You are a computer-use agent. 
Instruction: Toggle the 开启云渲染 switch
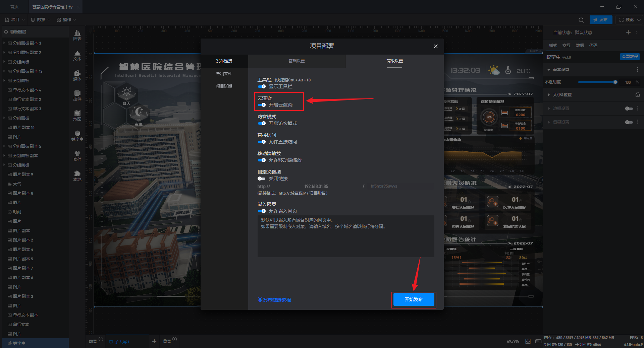[262, 105]
